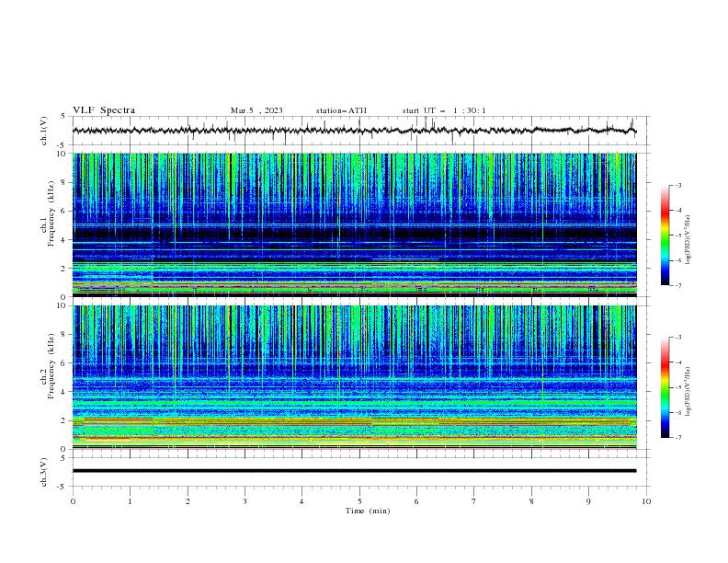Click the time axis tick label "5"

pos(359,501)
